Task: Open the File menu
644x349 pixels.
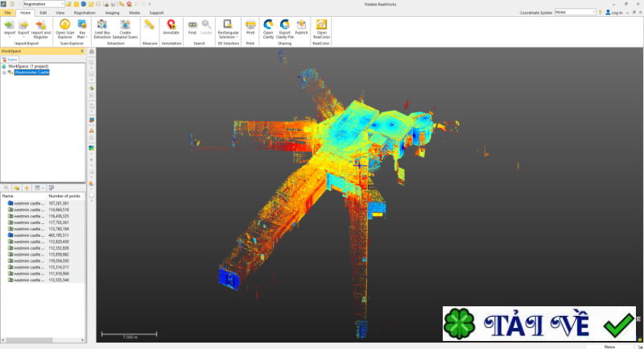Action: [x=7, y=13]
